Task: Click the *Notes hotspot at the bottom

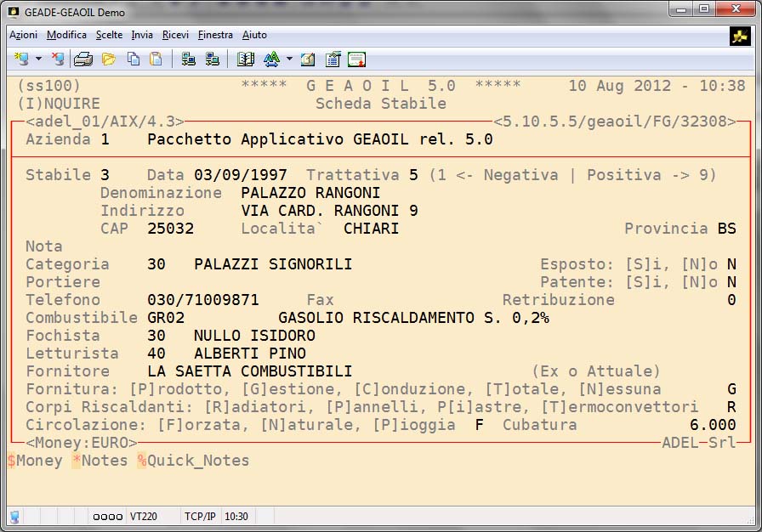Action: point(100,461)
